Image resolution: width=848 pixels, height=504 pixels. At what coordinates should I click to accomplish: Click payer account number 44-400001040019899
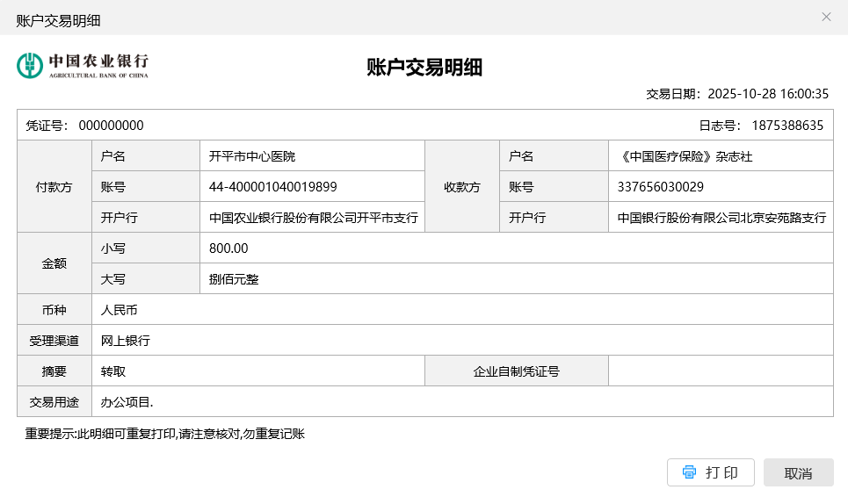272,187
